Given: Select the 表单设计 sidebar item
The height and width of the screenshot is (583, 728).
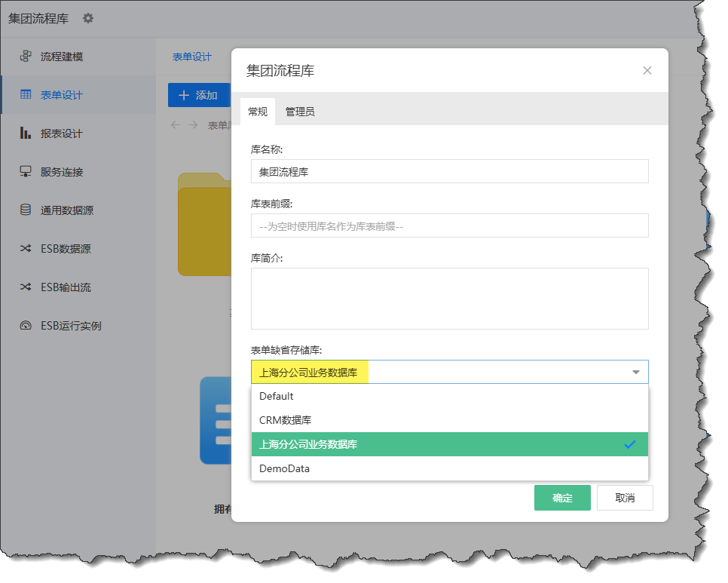Looking at the screenshot, I should coord(61,95).
